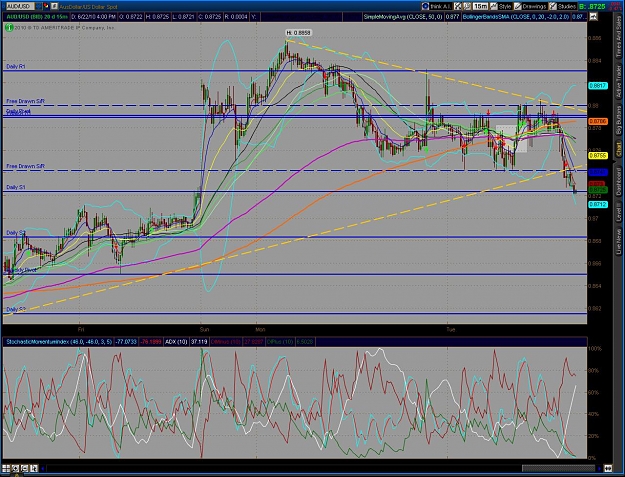The height and width of the screenshot is (477, 625).
Task: Switch to Times And Sales side tab
Action: [619, 38]
